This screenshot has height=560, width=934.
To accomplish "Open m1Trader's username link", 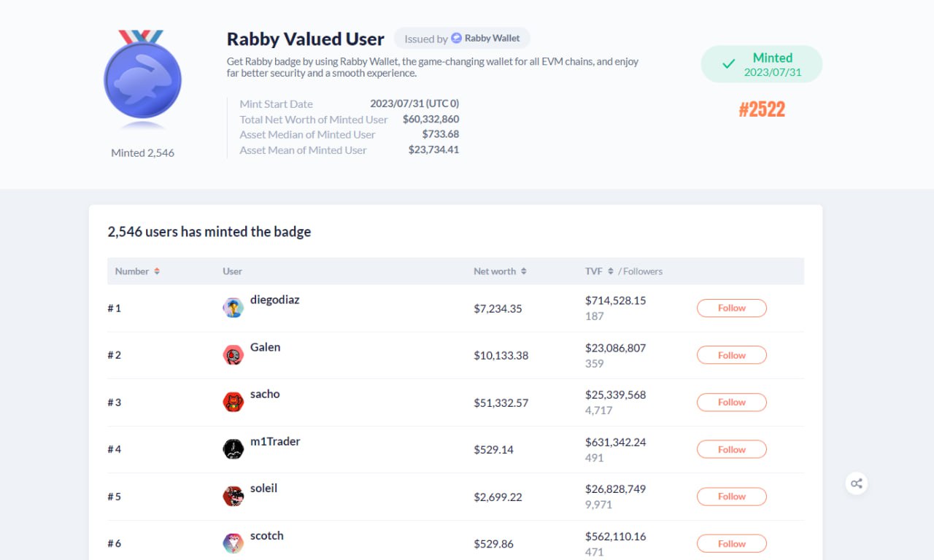I will pyautogui.click(x=275, y=441).
